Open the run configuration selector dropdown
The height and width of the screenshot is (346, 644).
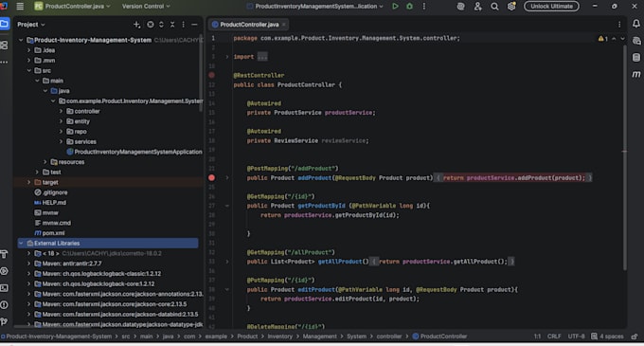point(315,7)
